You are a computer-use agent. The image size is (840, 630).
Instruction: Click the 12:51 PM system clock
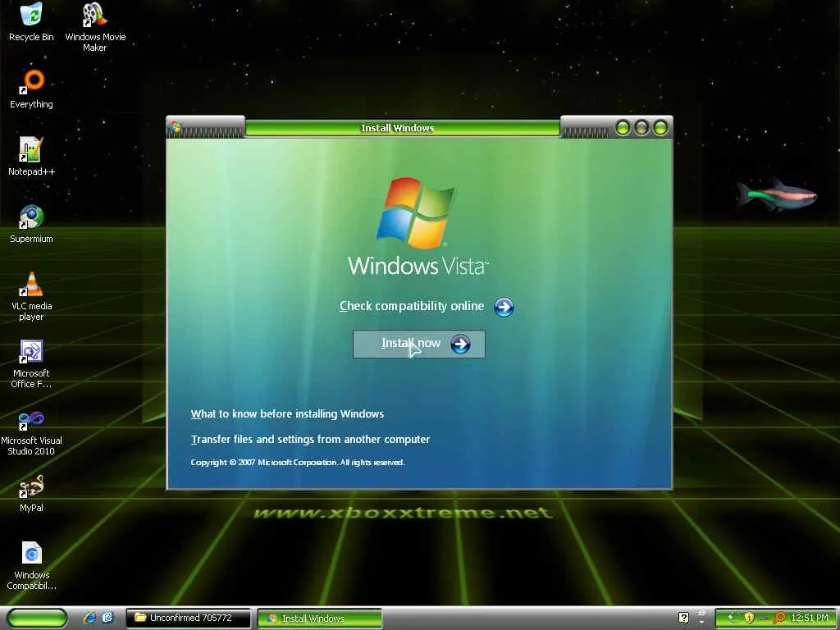[x=810, y=618]
